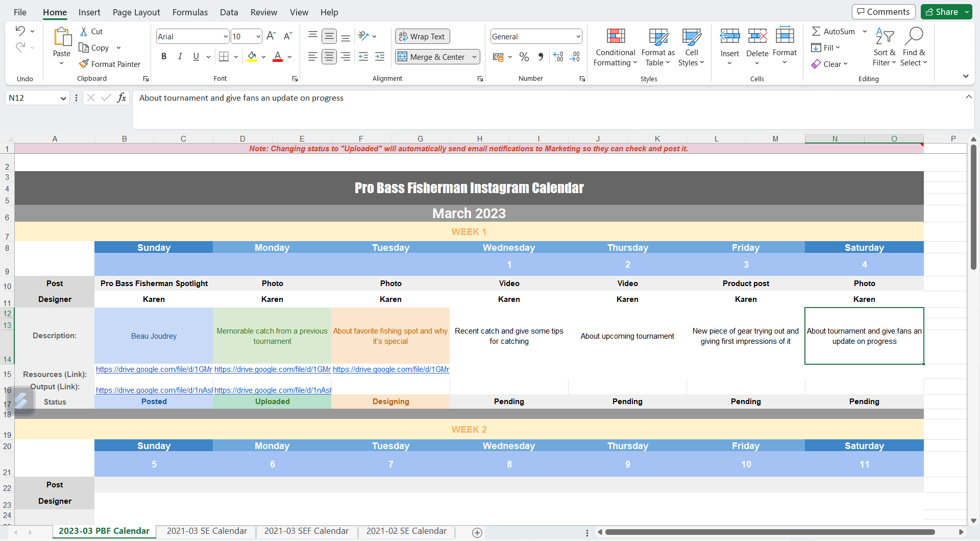Activate the Format Painter brush
980x541 pixels.
84,64
